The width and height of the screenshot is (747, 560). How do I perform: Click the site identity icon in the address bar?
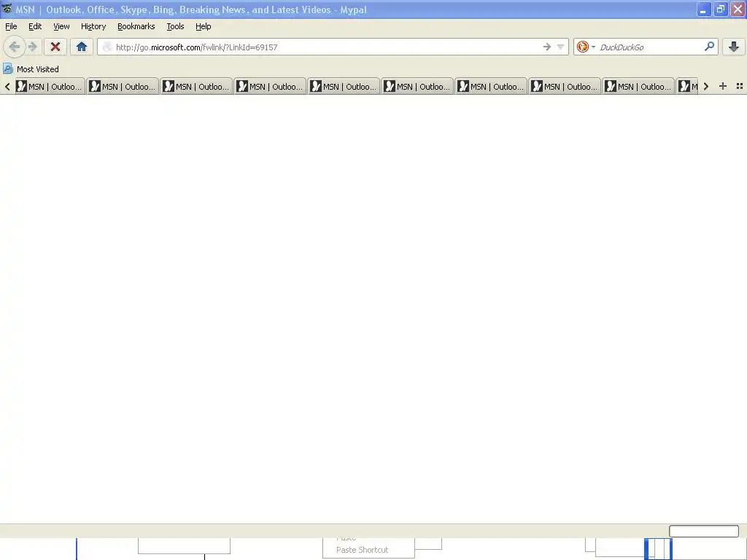point(107,47)
